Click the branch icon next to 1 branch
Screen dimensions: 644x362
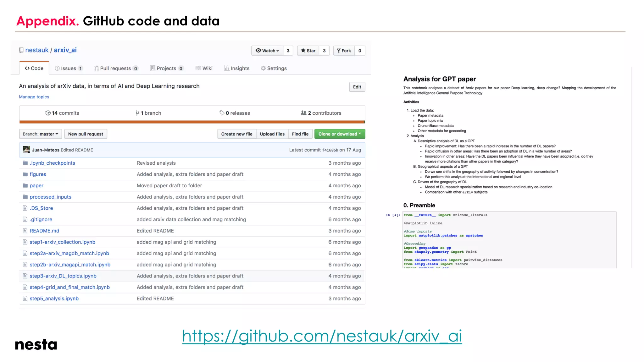[137, 113]
